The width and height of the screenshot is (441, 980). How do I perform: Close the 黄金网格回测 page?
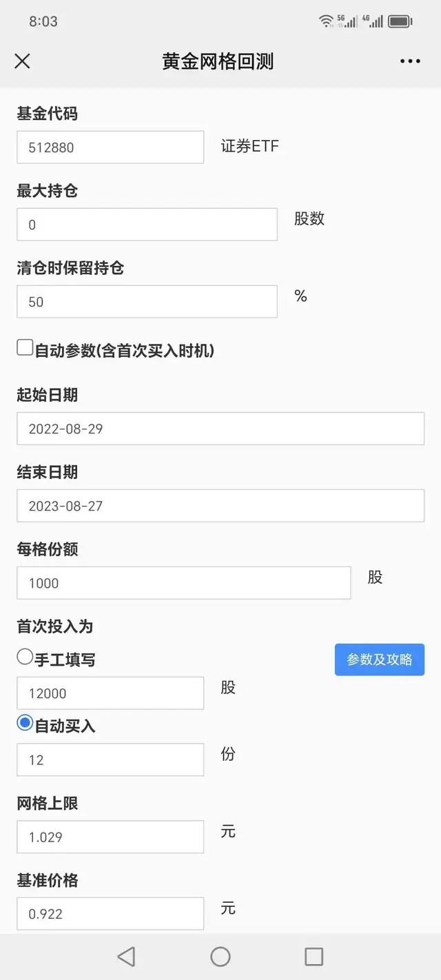(x=22, y=61)
